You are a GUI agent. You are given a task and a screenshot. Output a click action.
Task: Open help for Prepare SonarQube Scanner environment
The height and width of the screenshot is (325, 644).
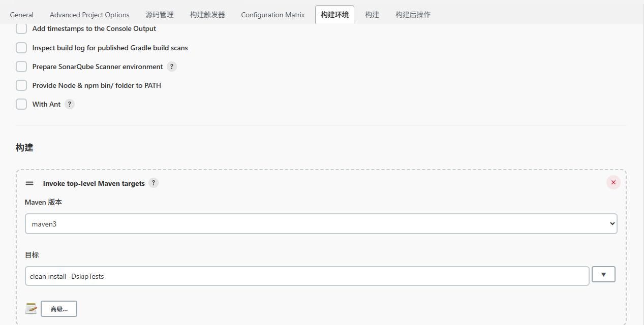(x=171, y=66)
